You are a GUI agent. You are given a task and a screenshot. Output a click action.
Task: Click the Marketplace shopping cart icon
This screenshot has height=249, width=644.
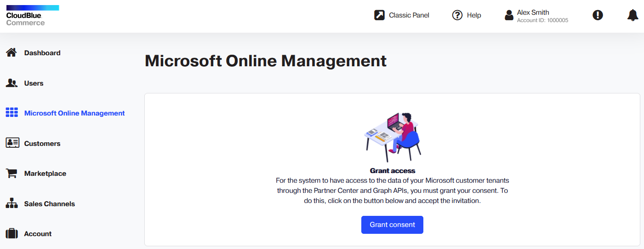tap(11, 174)
